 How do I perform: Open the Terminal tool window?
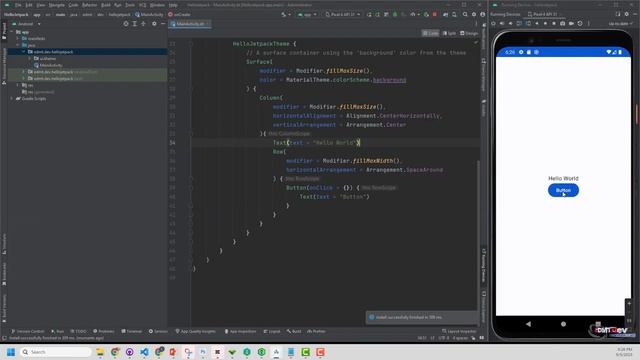(131, 331)
